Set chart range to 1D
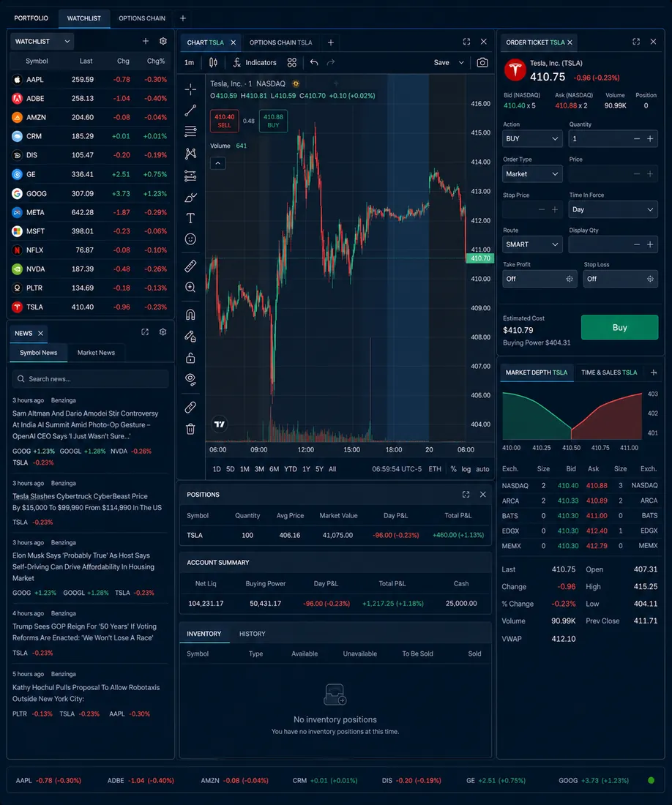This screenshot has height=805, width=672. point(217,469)
